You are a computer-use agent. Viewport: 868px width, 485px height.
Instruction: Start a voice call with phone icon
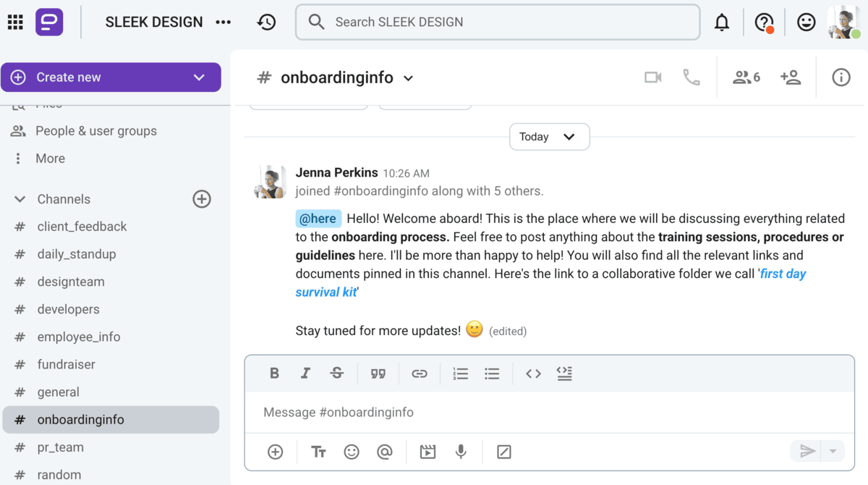click(691, 77)
